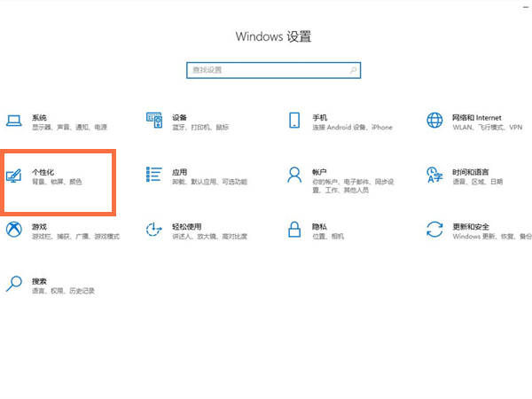Open the 个性化 settings title
The width and height of the screenshot is (532, 399).
[x=43, y=172]
